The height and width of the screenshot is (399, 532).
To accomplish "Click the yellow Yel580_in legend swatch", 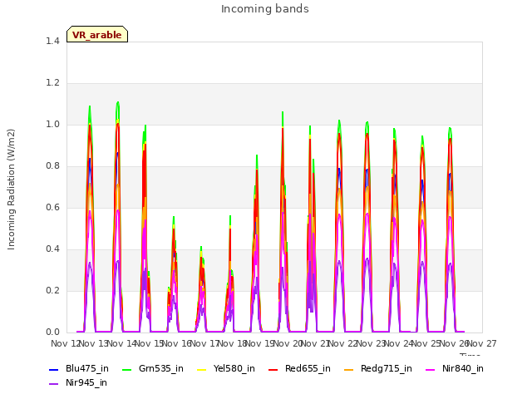I will pos(201,369).
